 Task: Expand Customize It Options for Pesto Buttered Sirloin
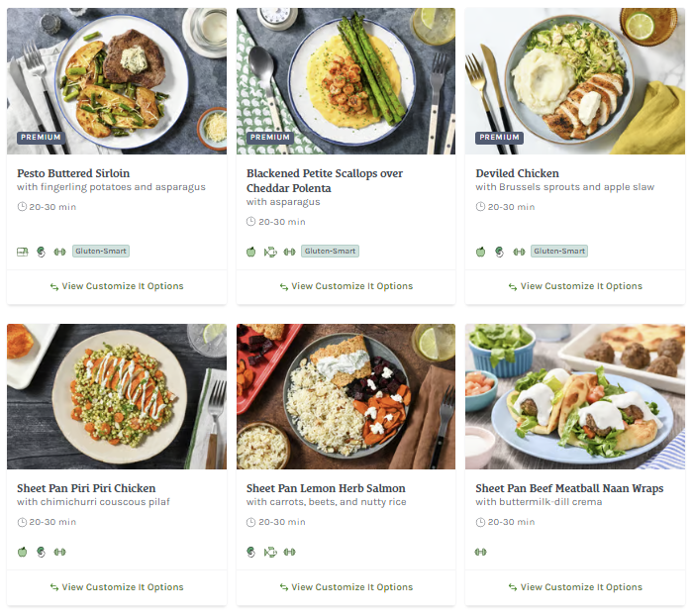[117, 286]
